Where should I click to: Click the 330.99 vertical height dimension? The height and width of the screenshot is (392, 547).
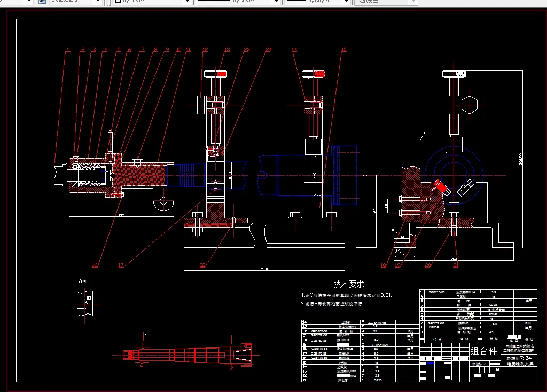520,159
